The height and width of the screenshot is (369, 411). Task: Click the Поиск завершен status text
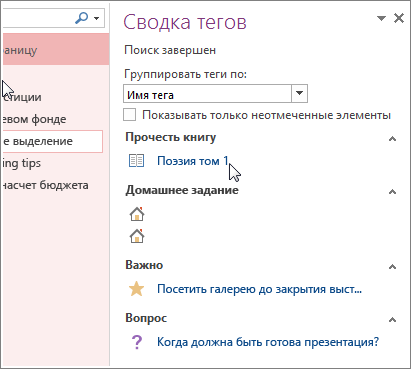[x=170, y=50]
